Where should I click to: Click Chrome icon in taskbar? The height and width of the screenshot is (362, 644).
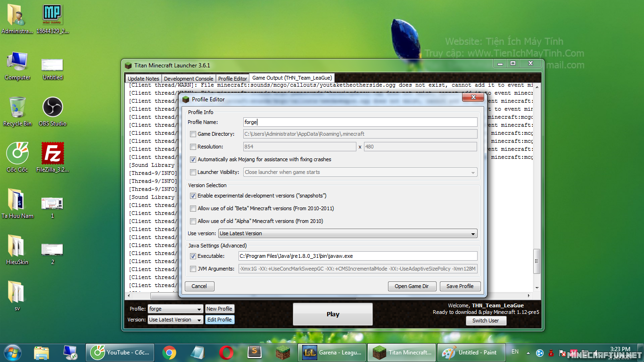169,352
